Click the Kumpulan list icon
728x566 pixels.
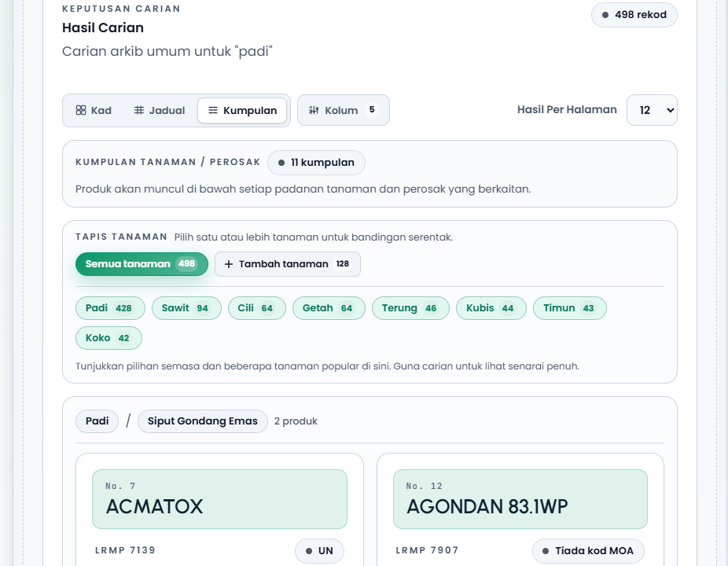pyautogui.click(x=212, y=110)
